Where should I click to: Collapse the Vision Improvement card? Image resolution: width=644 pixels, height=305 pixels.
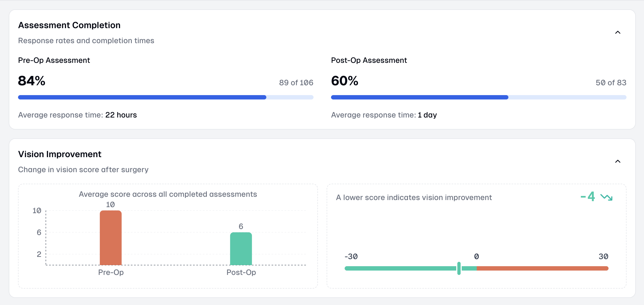click(618, 162)
